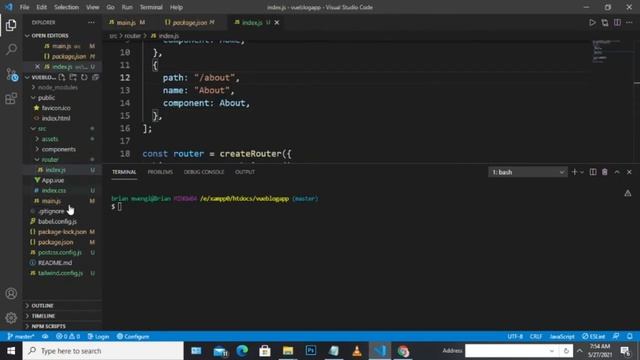The width and height of the screenshot is (640, 360).
Task: Close index.js in Open Editors list
Action: (38, 67)
